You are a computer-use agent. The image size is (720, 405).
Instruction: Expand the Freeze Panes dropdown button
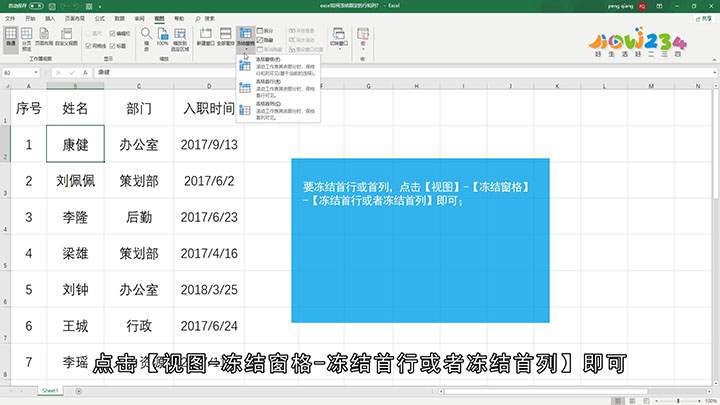coord(246,39)
